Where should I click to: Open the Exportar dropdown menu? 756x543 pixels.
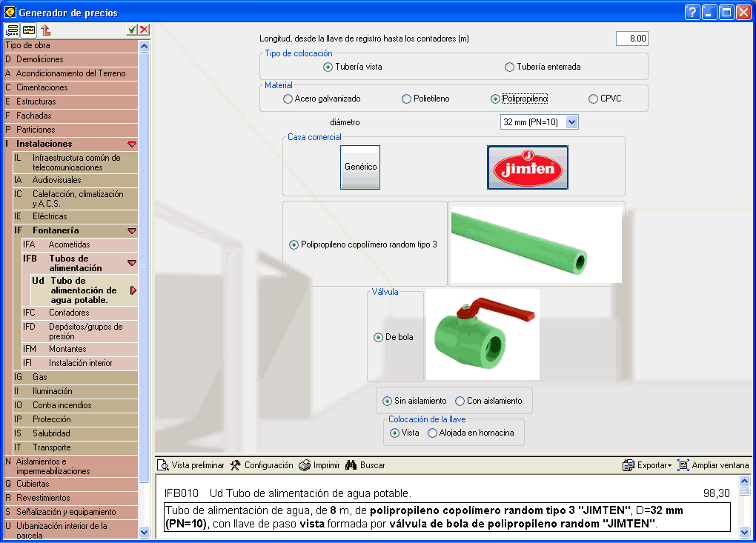[669, 465]
